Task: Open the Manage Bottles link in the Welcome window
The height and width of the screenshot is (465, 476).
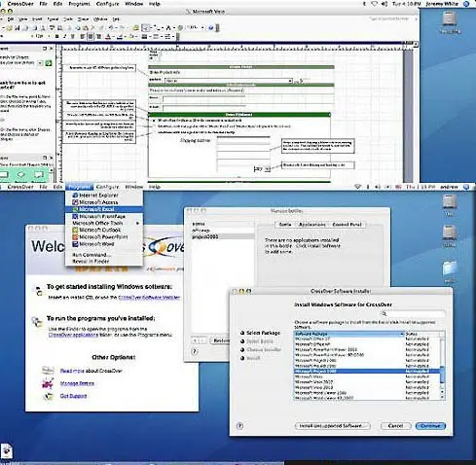Action: point(77,383)
